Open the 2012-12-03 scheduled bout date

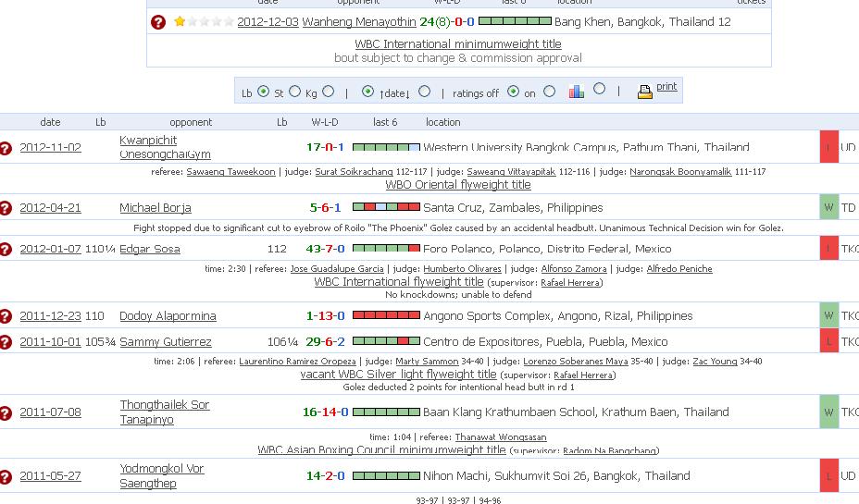(x=268, y=22)
